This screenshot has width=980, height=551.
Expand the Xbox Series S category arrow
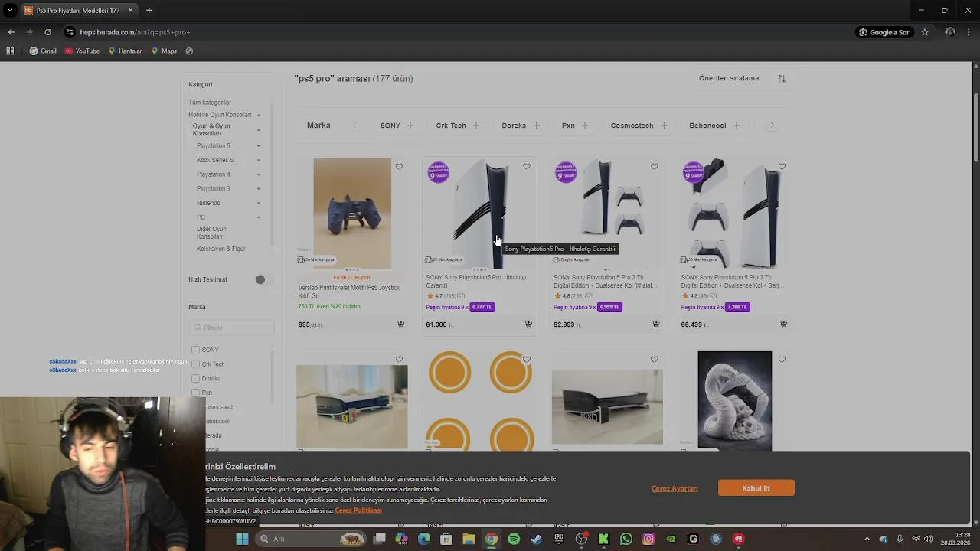tap(259, 160)
